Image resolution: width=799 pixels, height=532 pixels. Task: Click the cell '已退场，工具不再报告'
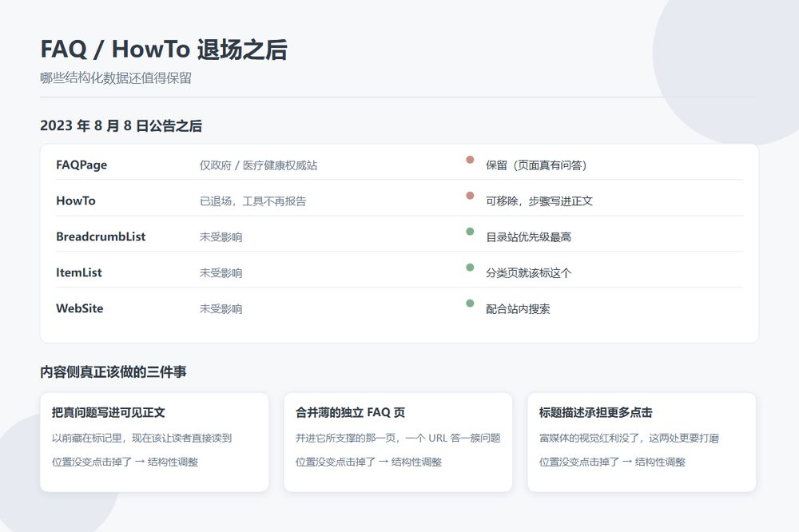252,201
